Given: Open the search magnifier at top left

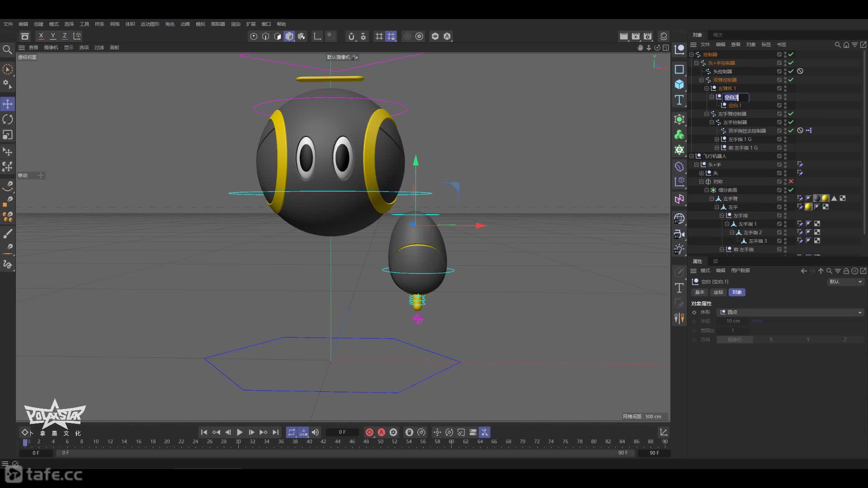Looking at the screenshot, I should (7, 49).
